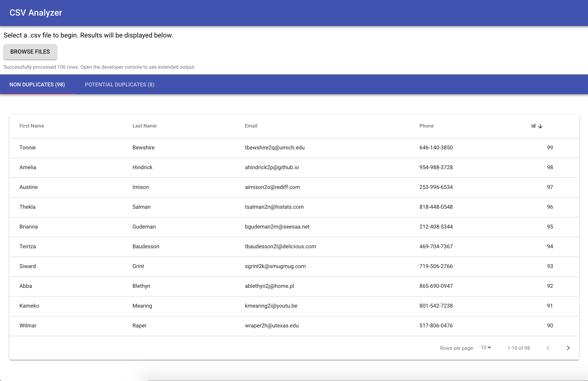
Task: Click last name Baudesson
Action: [x=146, y=246]
